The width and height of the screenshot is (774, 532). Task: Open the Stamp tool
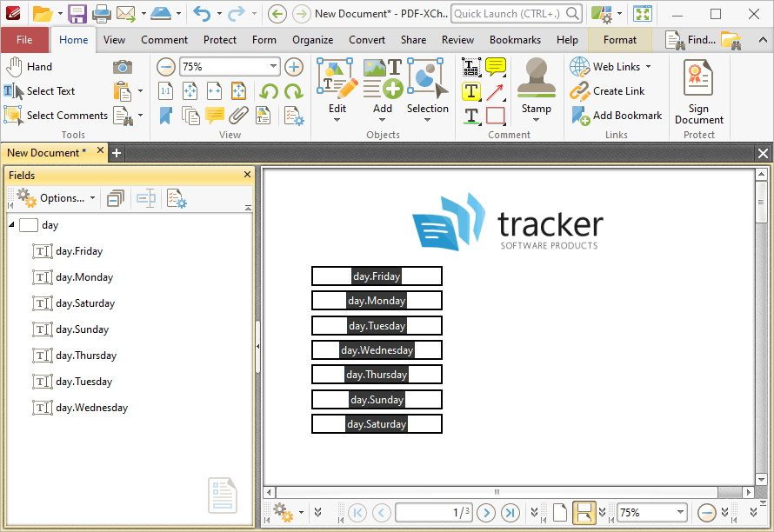pyautogui.click(x=536, y=90)
